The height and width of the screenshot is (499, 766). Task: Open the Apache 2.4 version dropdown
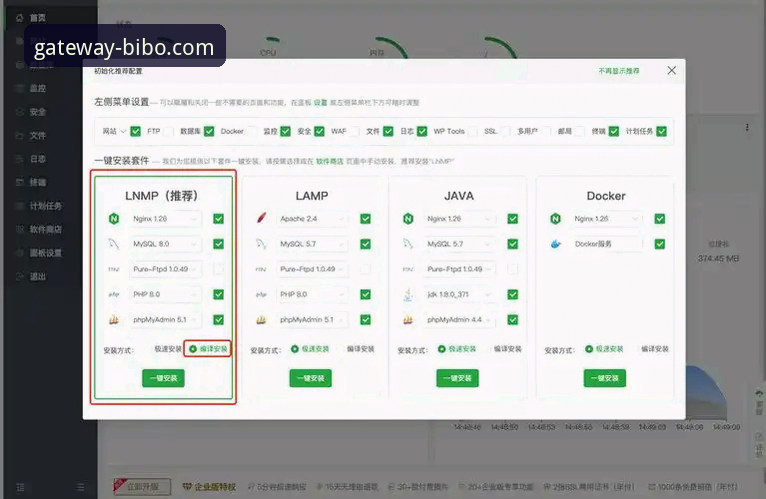[313, 218]
